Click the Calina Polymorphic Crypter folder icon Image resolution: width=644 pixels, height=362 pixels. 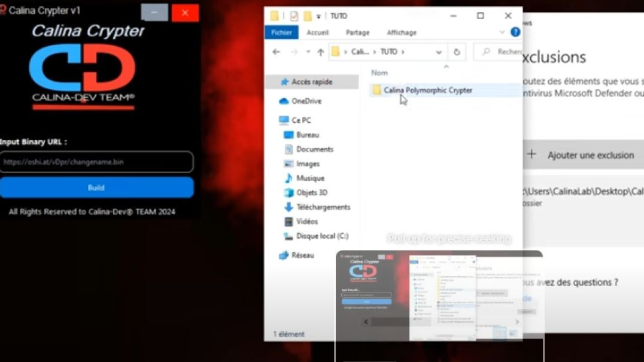point(376,90)
